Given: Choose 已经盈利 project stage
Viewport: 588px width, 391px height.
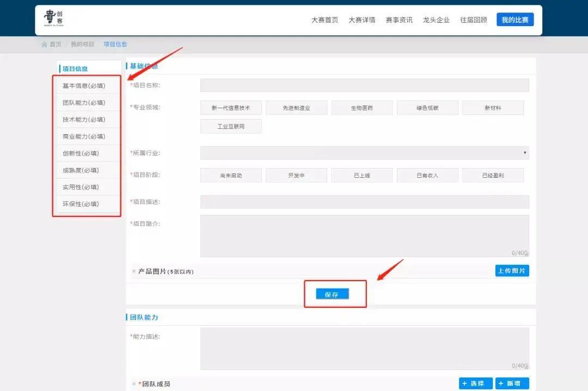Looking at the screenshot, I should (493, 175).
